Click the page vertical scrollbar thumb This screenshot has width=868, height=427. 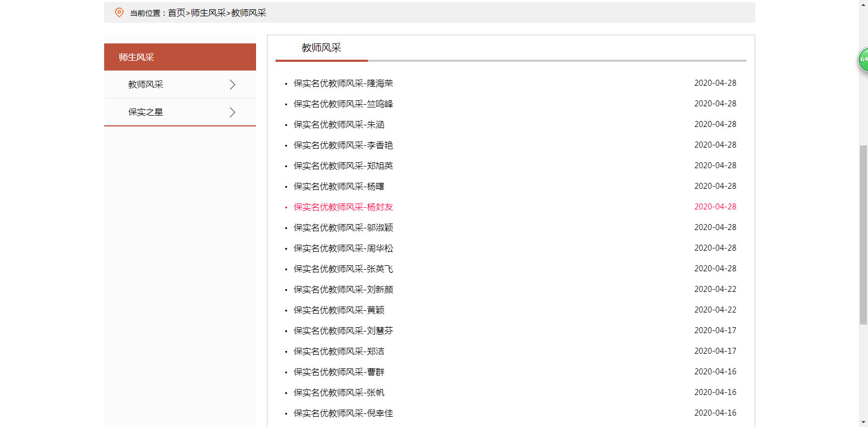pos(863,235)
